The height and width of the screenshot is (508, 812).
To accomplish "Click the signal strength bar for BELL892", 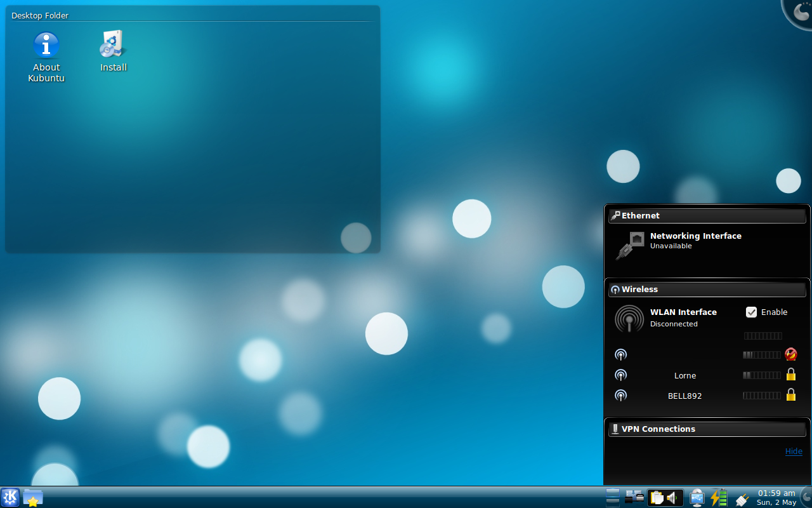I will pos(762,396).
